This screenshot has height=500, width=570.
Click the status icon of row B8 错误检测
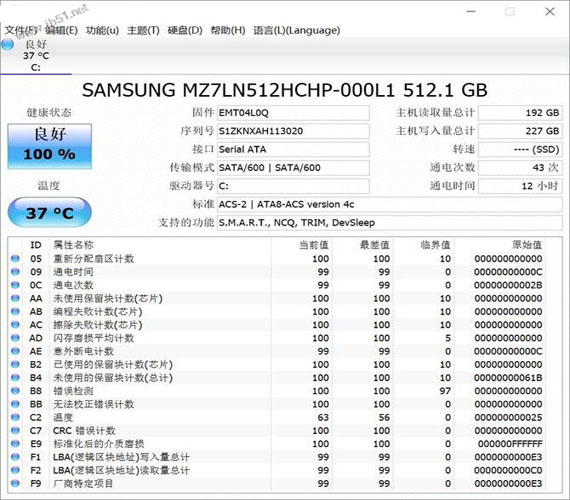[15, 391]
